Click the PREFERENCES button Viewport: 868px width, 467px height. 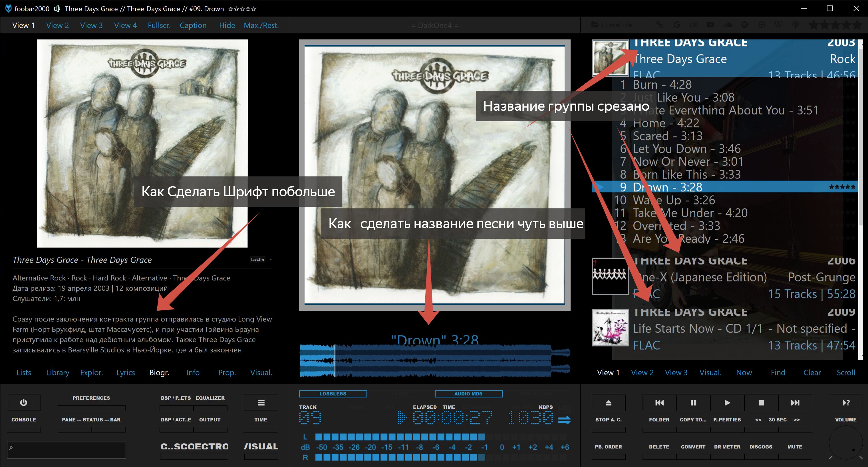(x=91, y=398)
